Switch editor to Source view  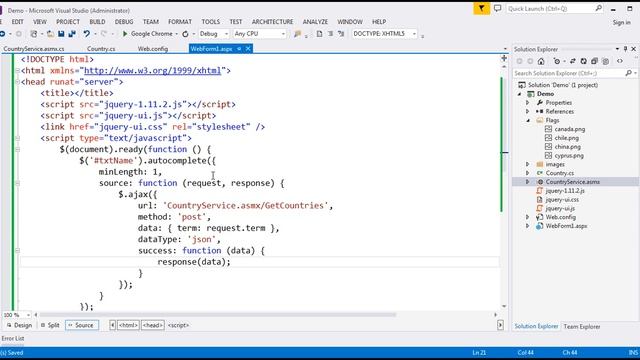pos(82,325)
